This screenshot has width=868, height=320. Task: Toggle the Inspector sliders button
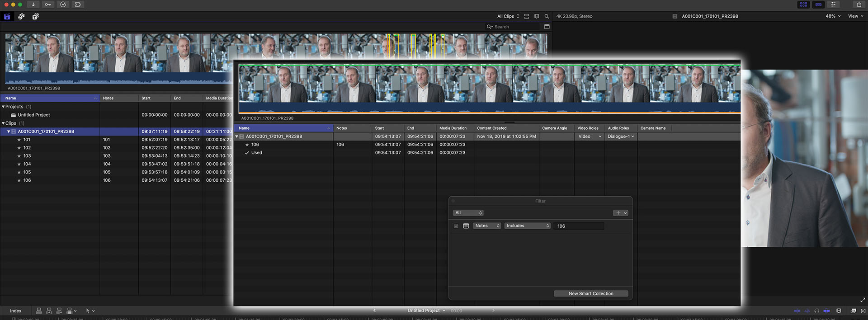[833, 5]
